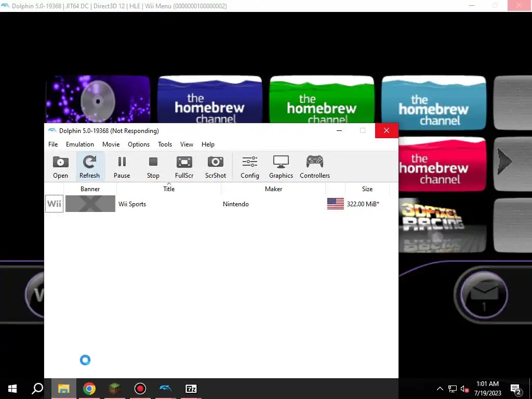Open network status in system tray

pos(453,389)
